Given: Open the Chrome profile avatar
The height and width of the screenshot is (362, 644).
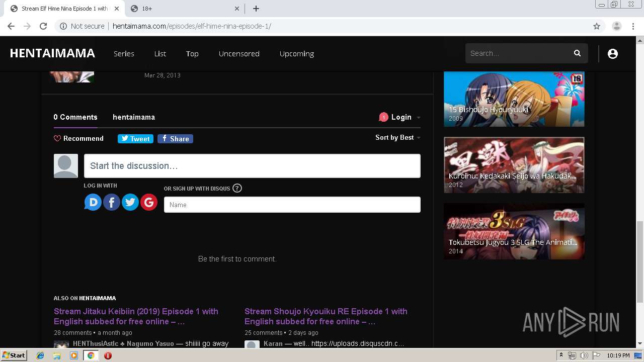Looking at the screenshot, I should click(617, 26).
